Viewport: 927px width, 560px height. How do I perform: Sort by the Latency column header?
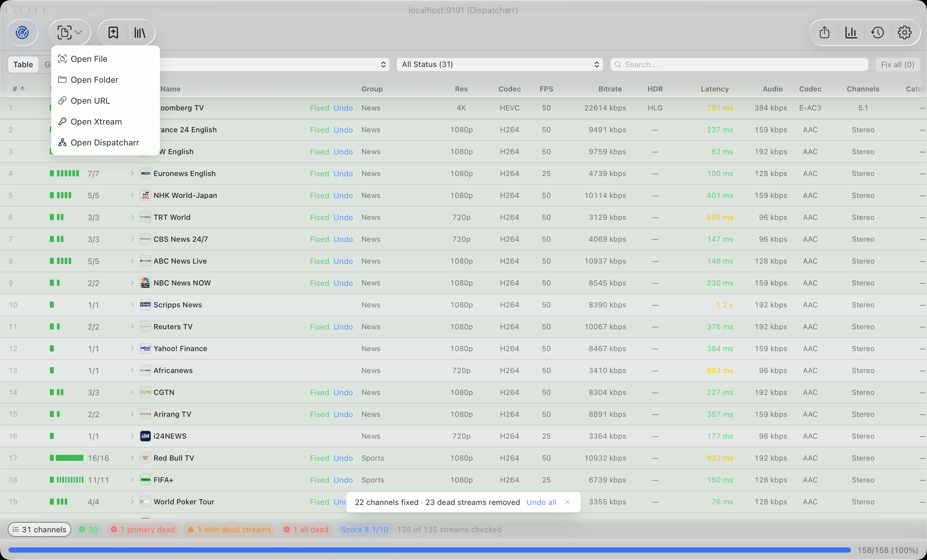point(715,89)
